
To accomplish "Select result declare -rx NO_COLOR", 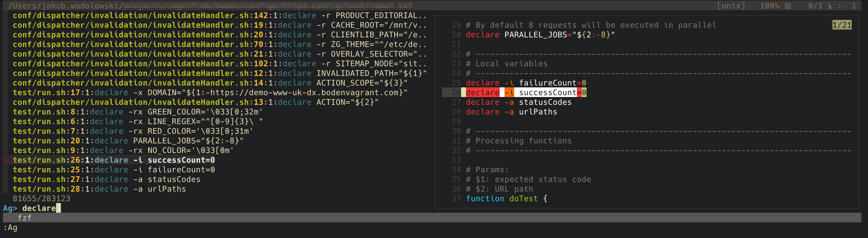I will [x=123, y=150].
